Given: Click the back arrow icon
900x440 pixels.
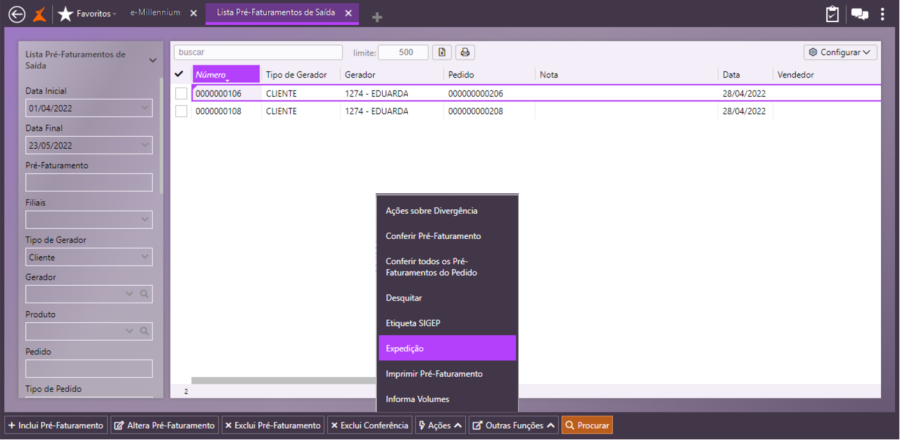Looking at the screenshot, I should [x=17, y=14].
